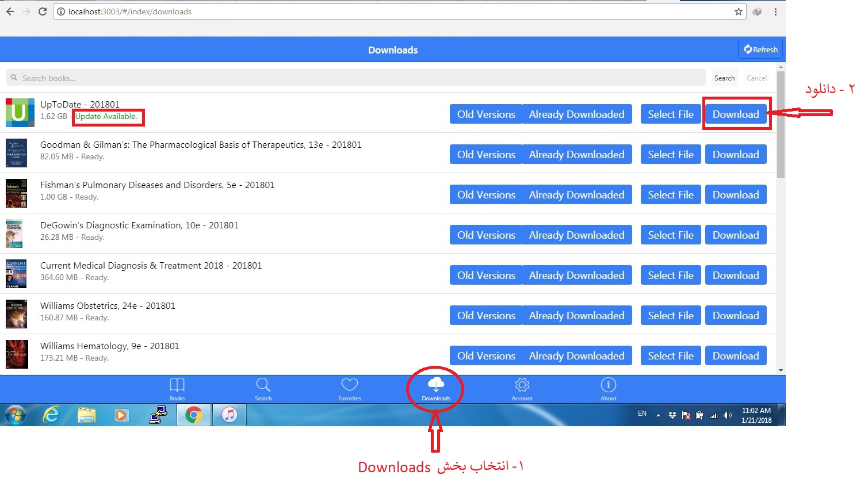This screenshot has width=868, height=482.
Task: Show Old Versions of Williams Obstetrics
Action: [x=485, y=316]
